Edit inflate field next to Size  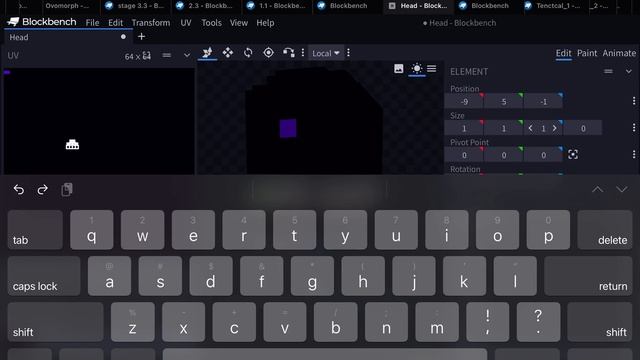coord(583,129)
